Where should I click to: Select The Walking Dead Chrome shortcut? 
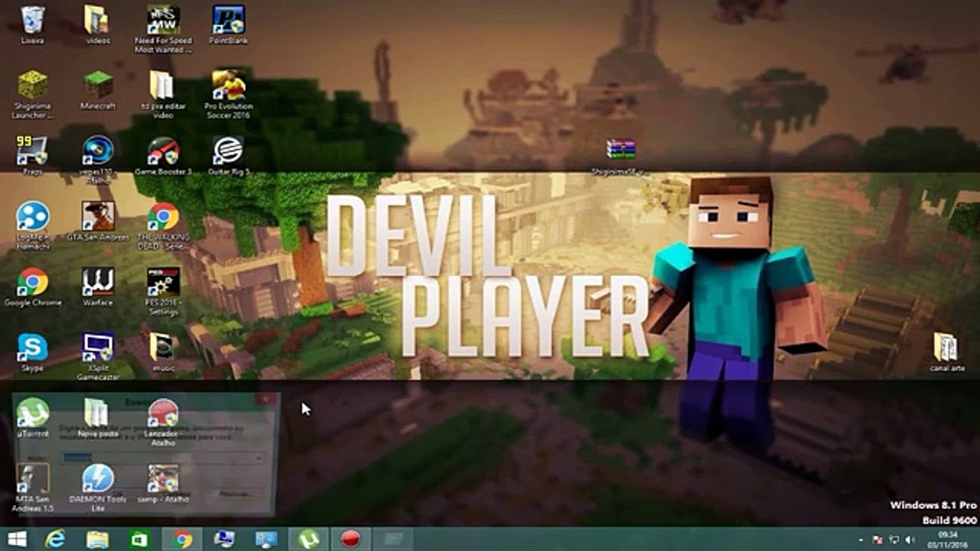coord(163,227)
